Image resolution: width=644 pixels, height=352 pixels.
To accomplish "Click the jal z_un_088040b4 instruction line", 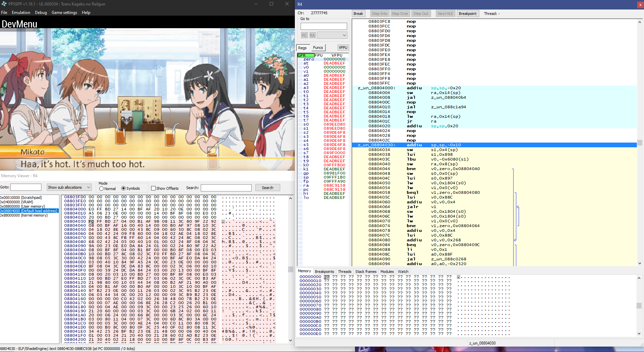I will pos(494,97).
